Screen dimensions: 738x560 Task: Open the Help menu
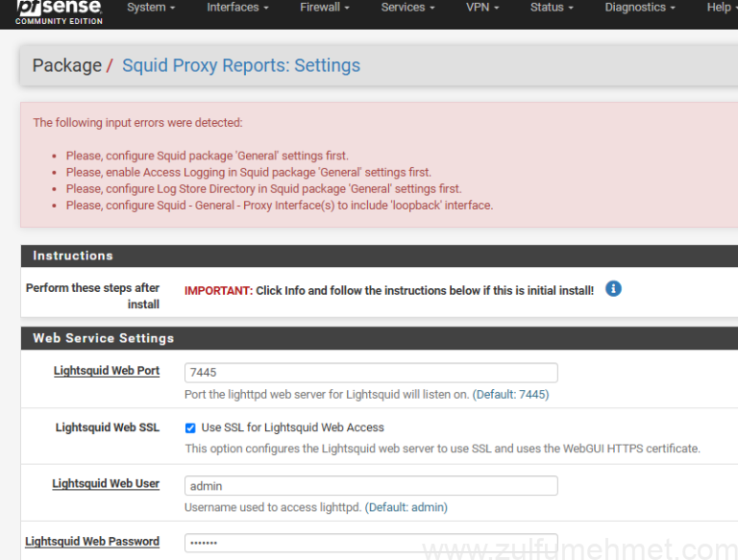pos(721,8)
